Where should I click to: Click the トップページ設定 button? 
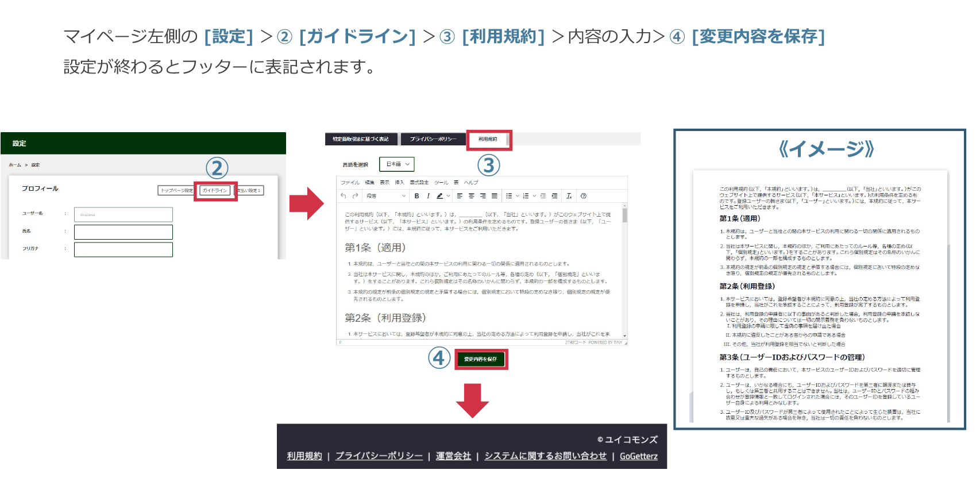(176, 190)
